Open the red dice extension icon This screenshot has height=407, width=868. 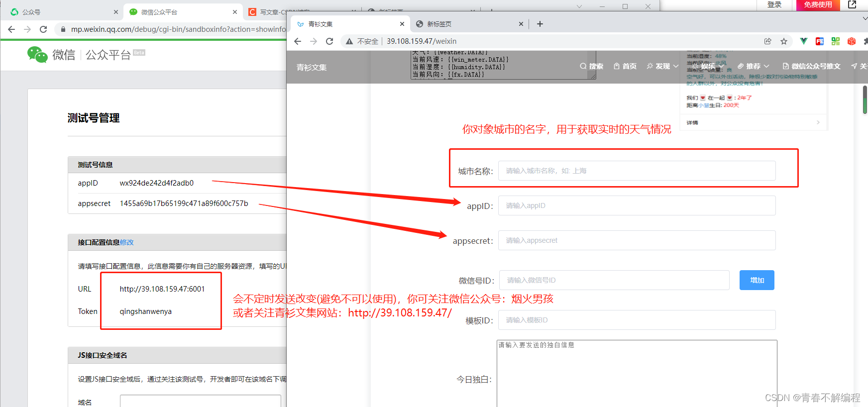[x=852, y=41]
